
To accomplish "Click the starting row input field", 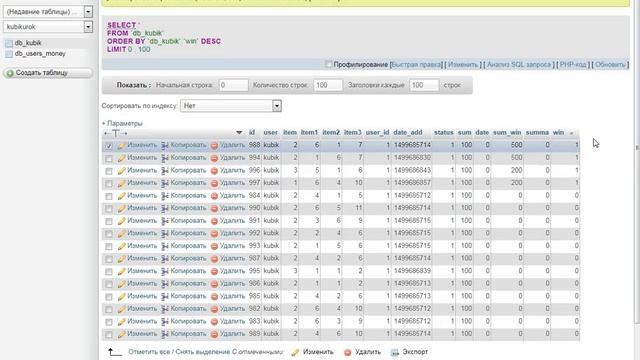I will tap(233, 85).
